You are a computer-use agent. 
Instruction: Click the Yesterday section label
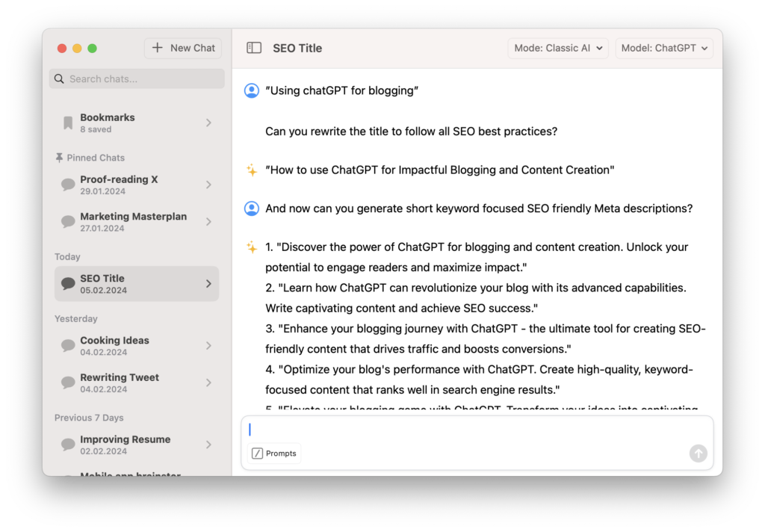(x=75, y=318)
